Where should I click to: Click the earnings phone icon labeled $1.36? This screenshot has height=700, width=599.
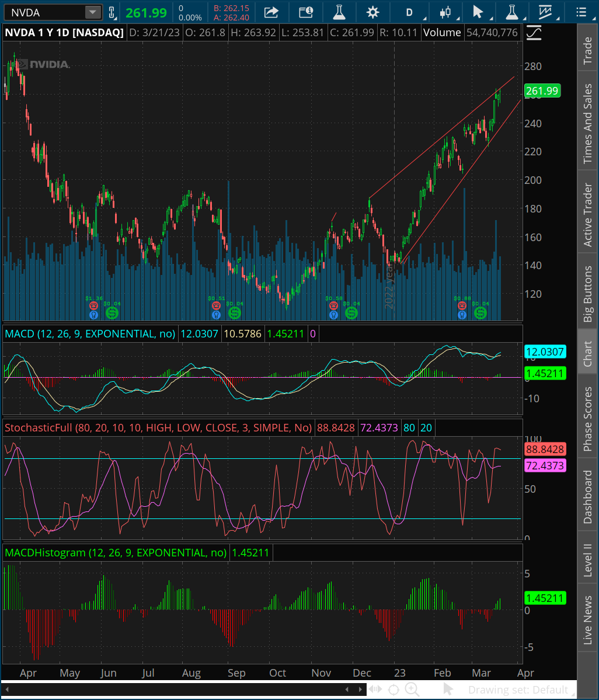coord(94,306)
